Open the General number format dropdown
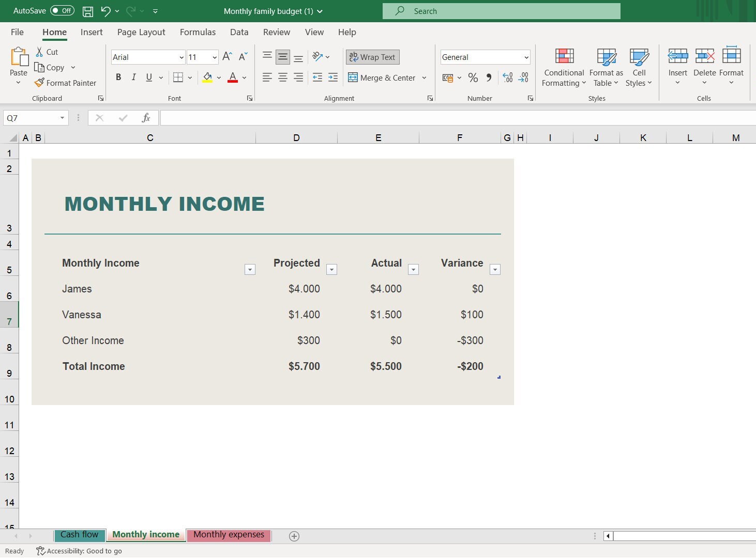This screenshot has width=756, height=558. 526,57
